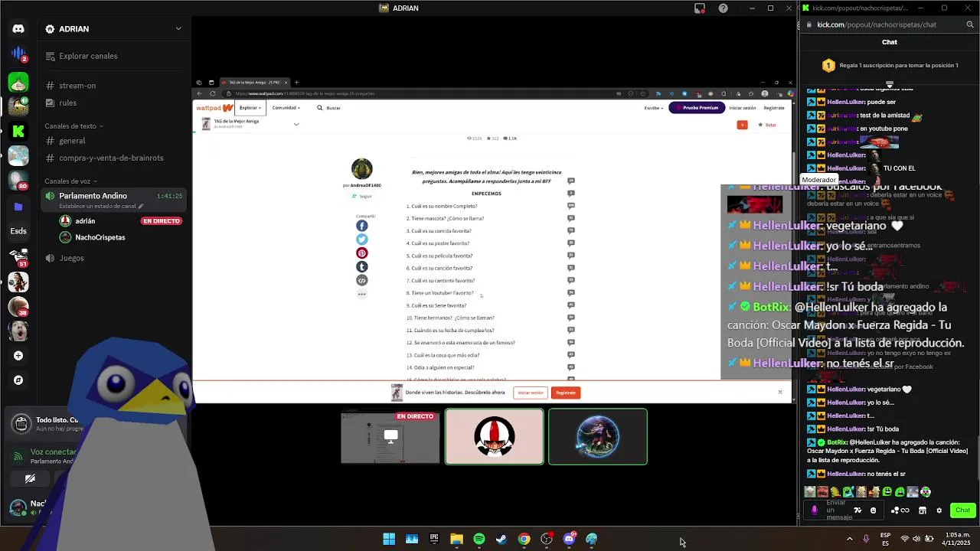Open Windows Start menu
The width and height of the screenshot is (980, 551).
pos(389,539)
